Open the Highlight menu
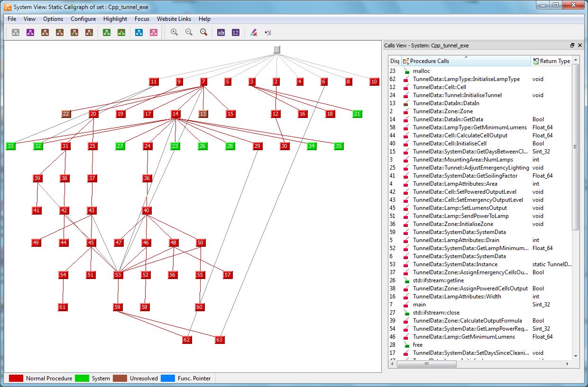Image resolution: width=588 pixels, height=387 pixels. (x=115, y=19)
